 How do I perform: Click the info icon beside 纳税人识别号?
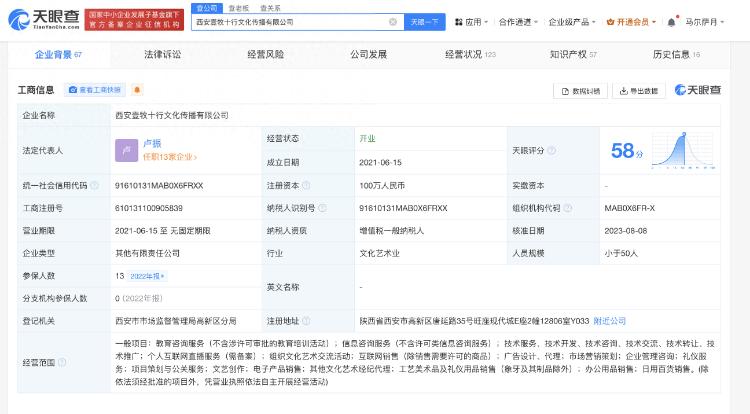click(x=322, y=208)
